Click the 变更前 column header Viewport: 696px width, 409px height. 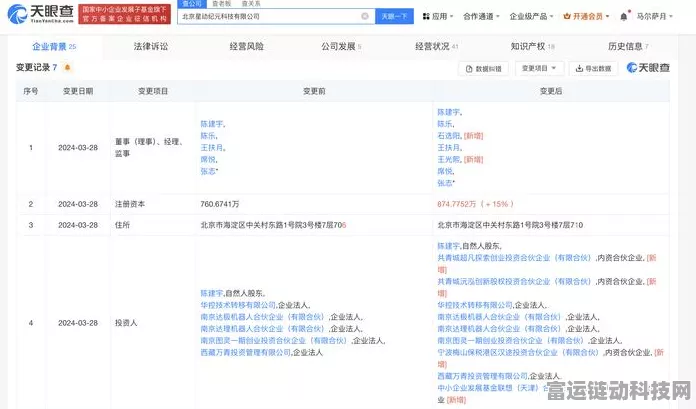click(314, 91)
